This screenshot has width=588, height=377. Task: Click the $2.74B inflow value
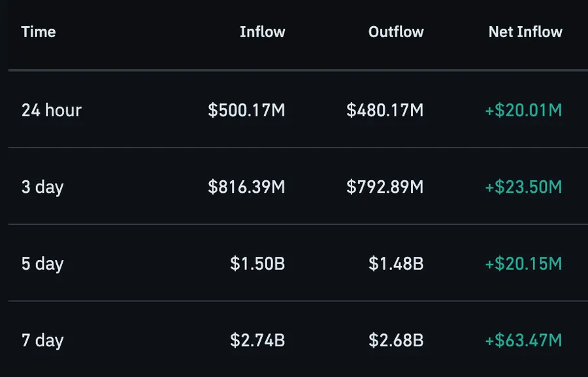click(x=257, y=340)
